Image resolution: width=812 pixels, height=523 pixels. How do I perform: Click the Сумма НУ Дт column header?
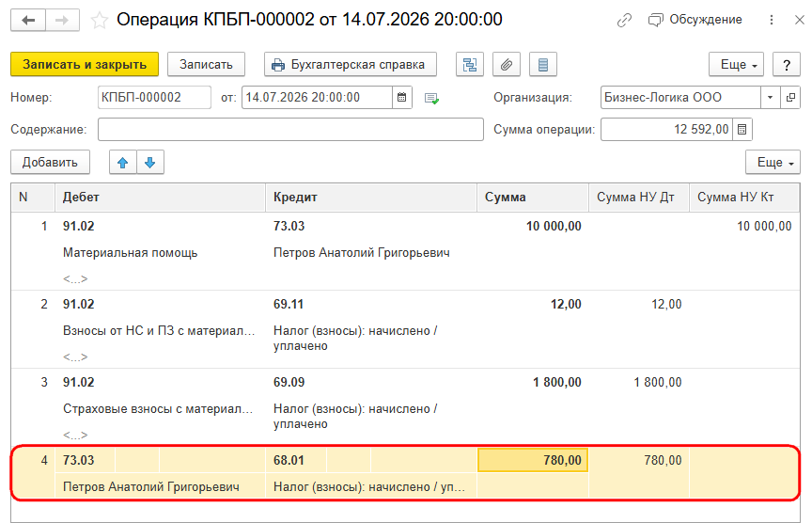[638, 198]
